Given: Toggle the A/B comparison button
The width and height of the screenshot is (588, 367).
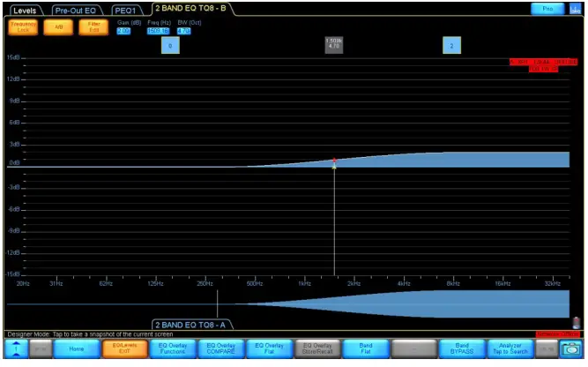Looking at the screenshot, I should [58, 27].
